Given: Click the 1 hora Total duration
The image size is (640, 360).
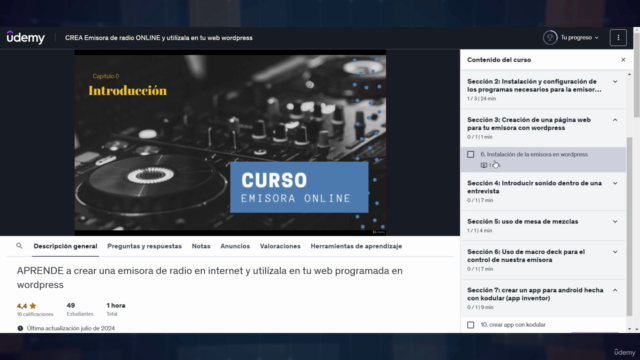Looking at the screenshot, I should [x=116, y=305].
